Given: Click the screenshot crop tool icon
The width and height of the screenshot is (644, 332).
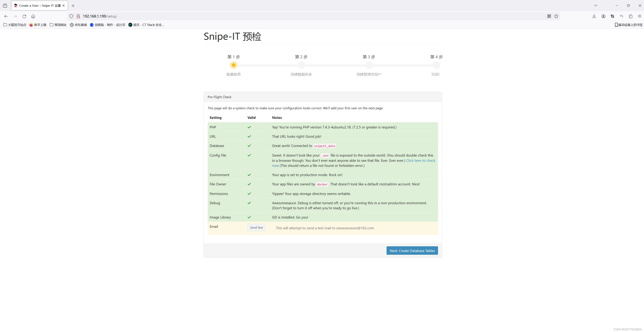Looking at the screenshot, I should pos(612,16).
